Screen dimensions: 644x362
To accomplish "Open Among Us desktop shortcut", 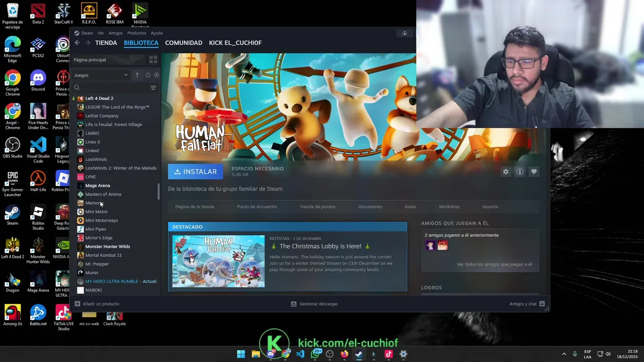I will [x=13, y=315].
